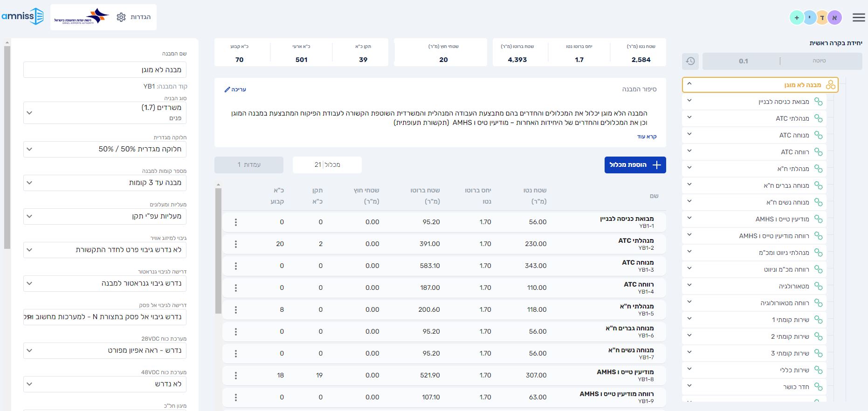Image resolution: width=868 pixels, height=411 pixels.
Task: Open the חלוקה מגדרית dropdown
Action: click(105, 149)
